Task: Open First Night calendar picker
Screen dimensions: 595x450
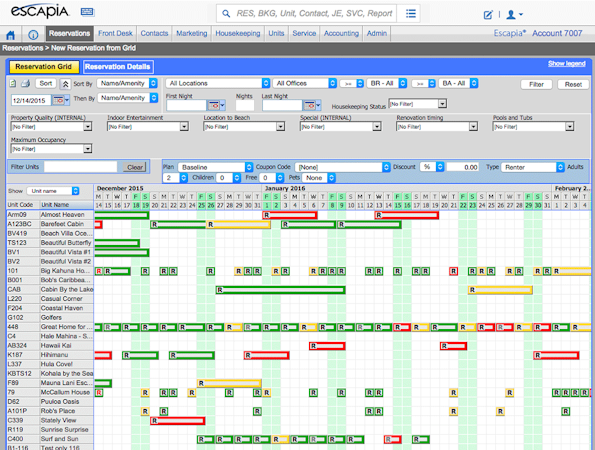Action: point(216,105)
